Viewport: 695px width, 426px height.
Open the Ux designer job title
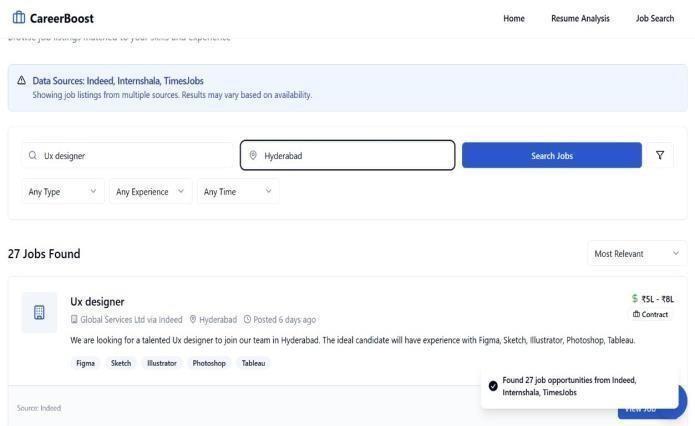tap(97, 301)
